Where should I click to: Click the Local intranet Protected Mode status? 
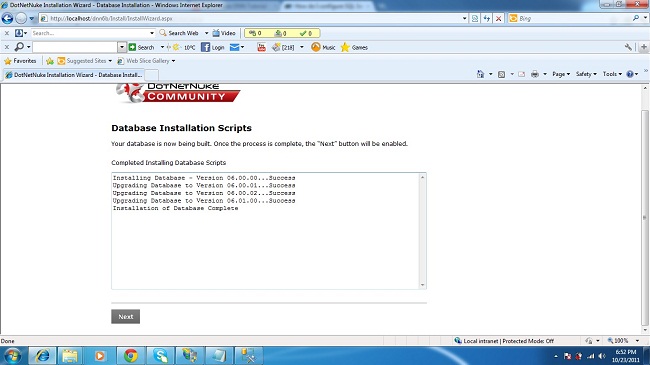[x=504, y=341]
